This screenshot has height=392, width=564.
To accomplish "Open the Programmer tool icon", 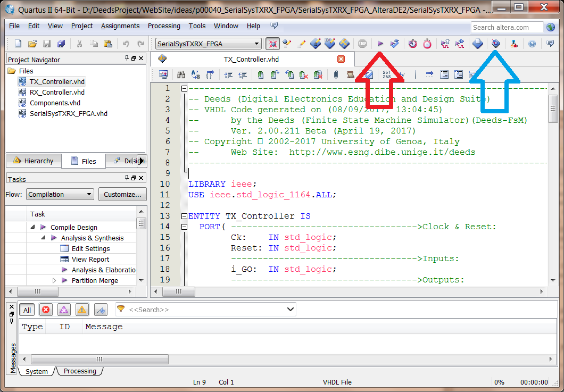I will point(496,44).
